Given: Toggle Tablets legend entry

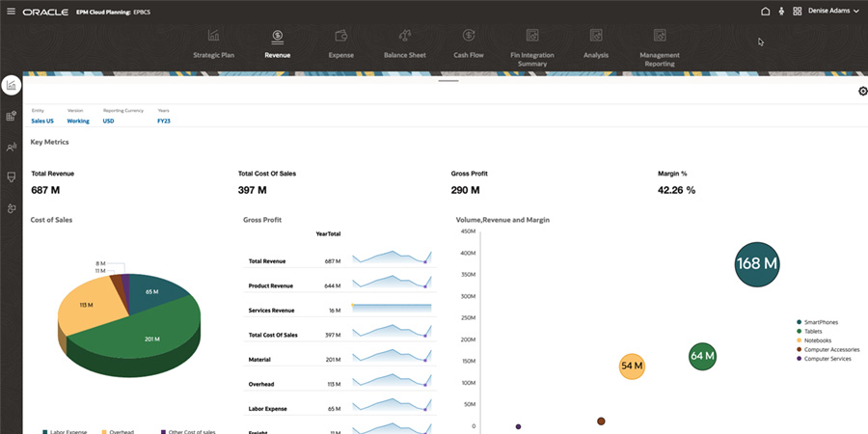Looking at the screenshot, I should pos(809,331).
